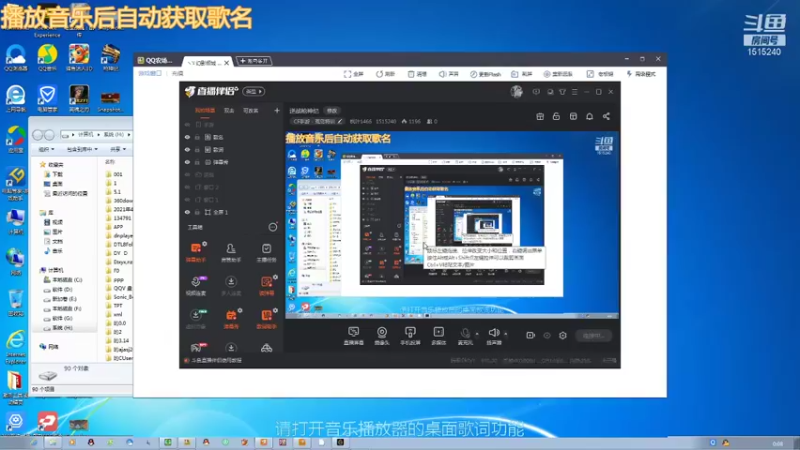Open the 房管助手 tool icon
Viewport: 800px width, 450px height.
tap(231, 253)
